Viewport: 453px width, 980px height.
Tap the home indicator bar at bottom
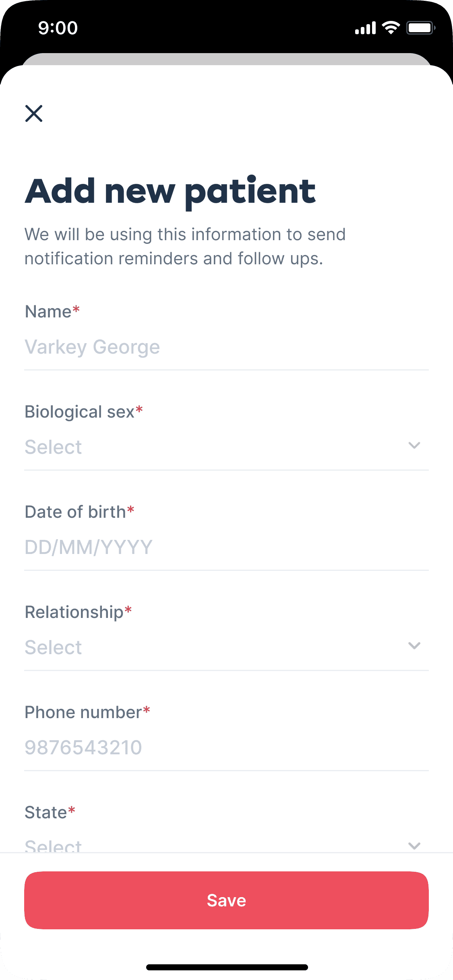tap(227, 967)
